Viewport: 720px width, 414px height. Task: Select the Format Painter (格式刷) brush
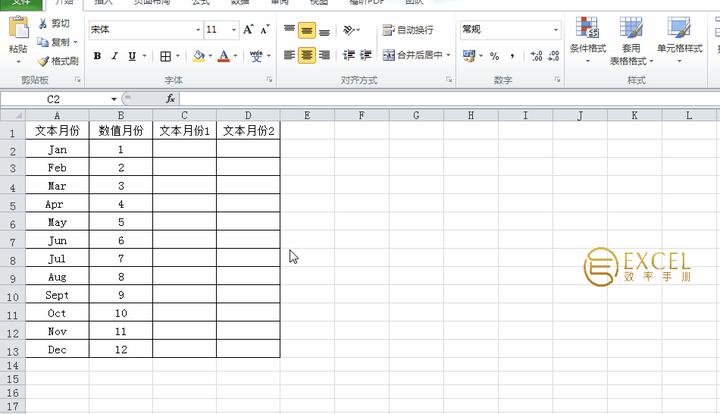tap(43, 61)
